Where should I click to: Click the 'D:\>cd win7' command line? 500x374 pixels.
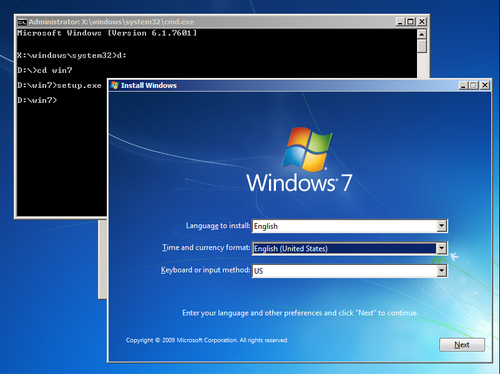pos(45,70)
